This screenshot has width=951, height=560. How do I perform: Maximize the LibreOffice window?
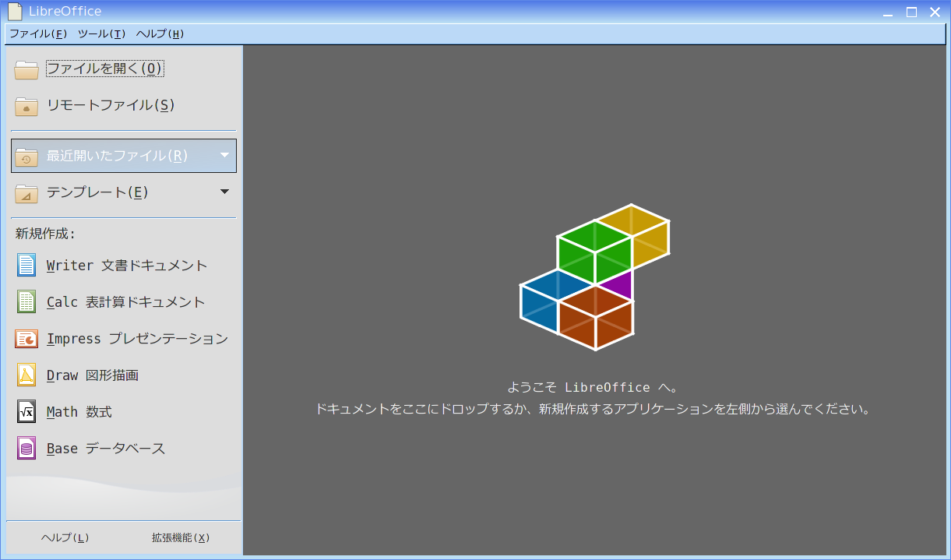pyautogui.click(x=911, y=12)
